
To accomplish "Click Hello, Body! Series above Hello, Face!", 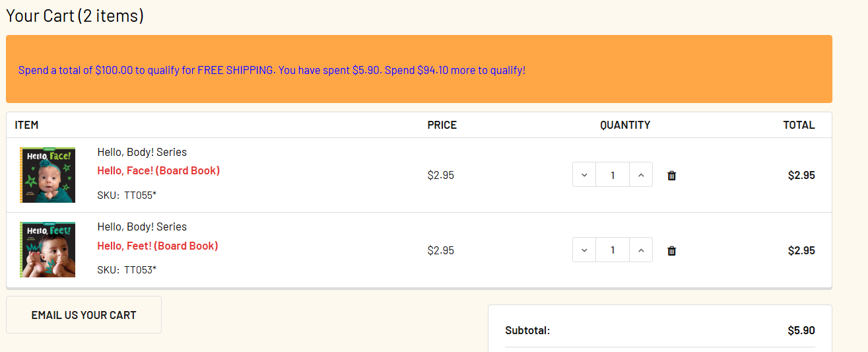I will pos(142,152).
